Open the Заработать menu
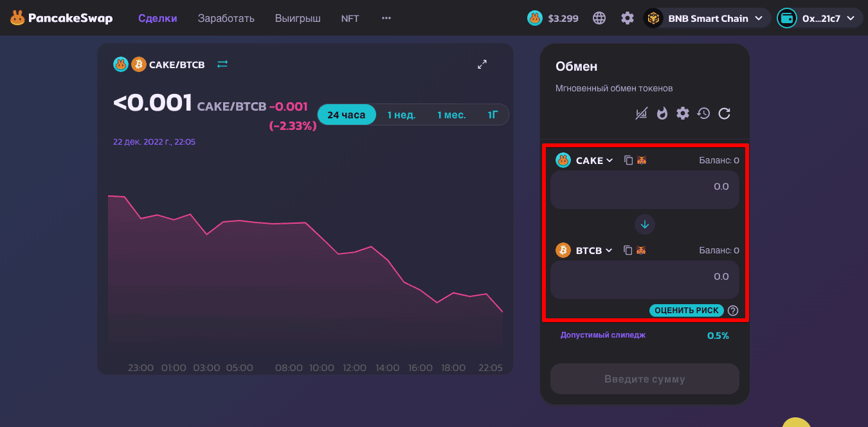 pos(226,18)
